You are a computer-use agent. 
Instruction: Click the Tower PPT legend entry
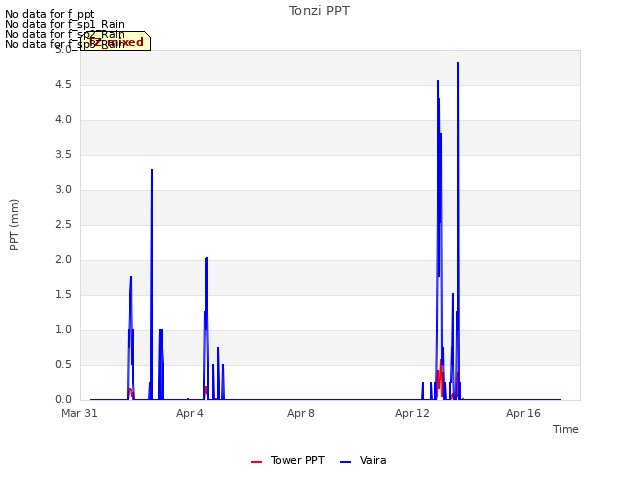288,460
